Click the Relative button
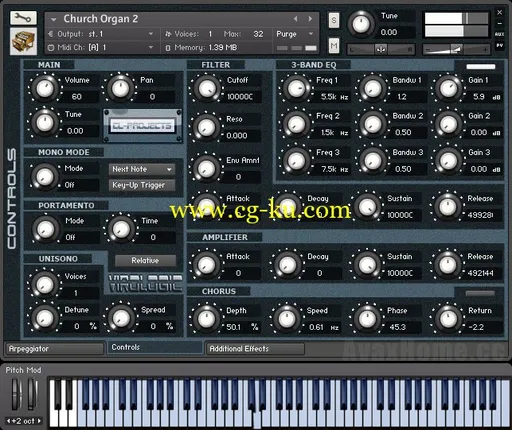The height and width of the screenshot is (430, 512). tap(145, 261)
